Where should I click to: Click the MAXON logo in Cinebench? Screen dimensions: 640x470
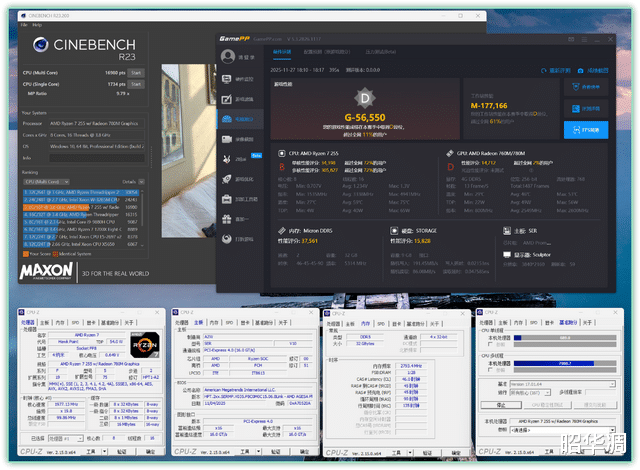coord(46,271)
